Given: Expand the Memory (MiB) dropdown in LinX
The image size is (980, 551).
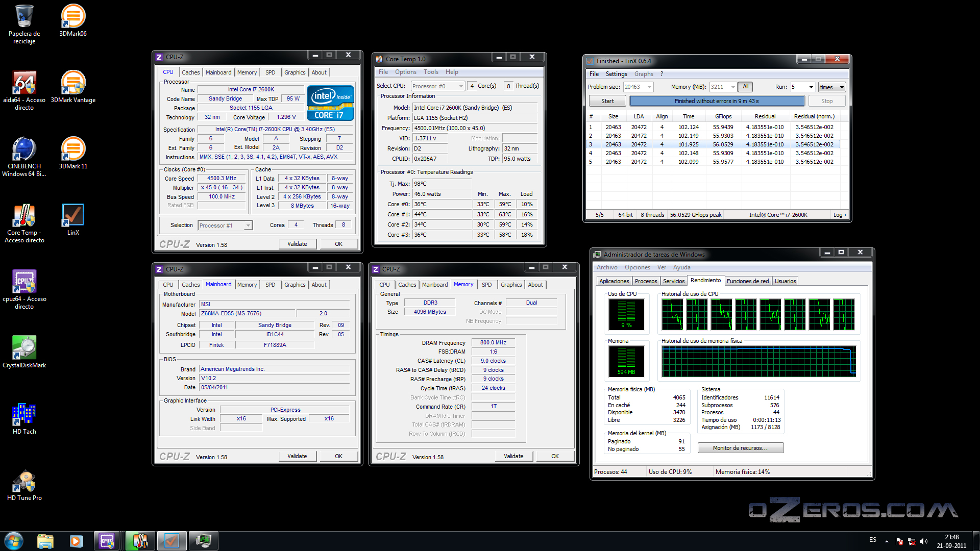Looking at the screenshot, I should (x=723, y=87).
